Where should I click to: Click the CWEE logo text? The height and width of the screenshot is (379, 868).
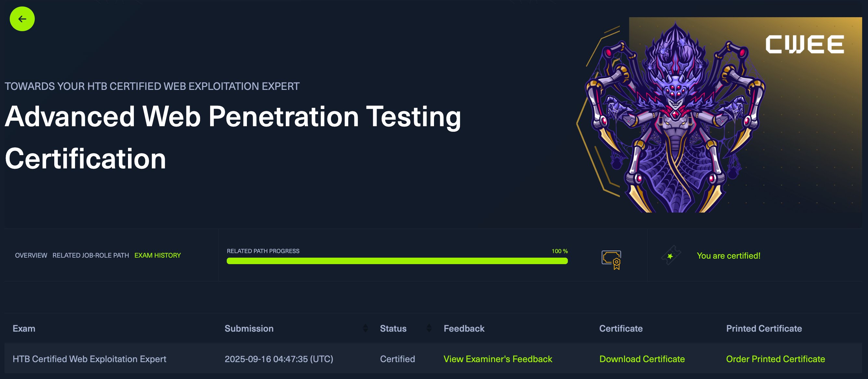pyautogui.click(x=805, y=44)
